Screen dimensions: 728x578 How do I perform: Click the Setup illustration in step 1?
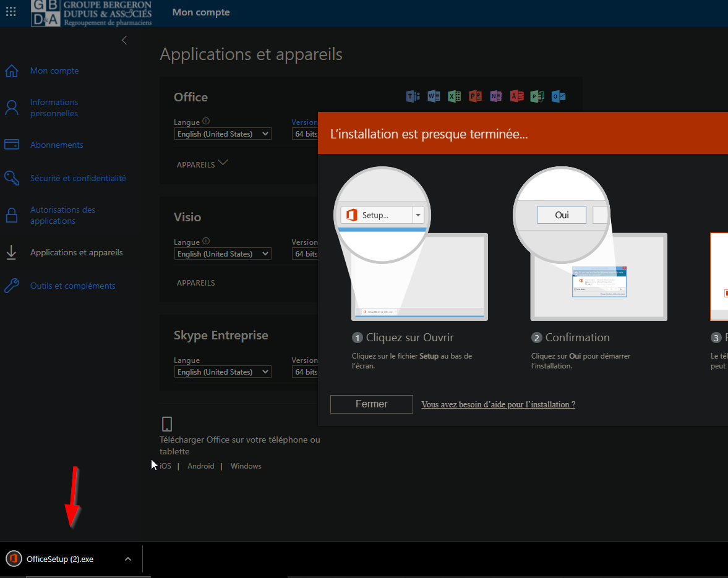[x=411, y=244]
